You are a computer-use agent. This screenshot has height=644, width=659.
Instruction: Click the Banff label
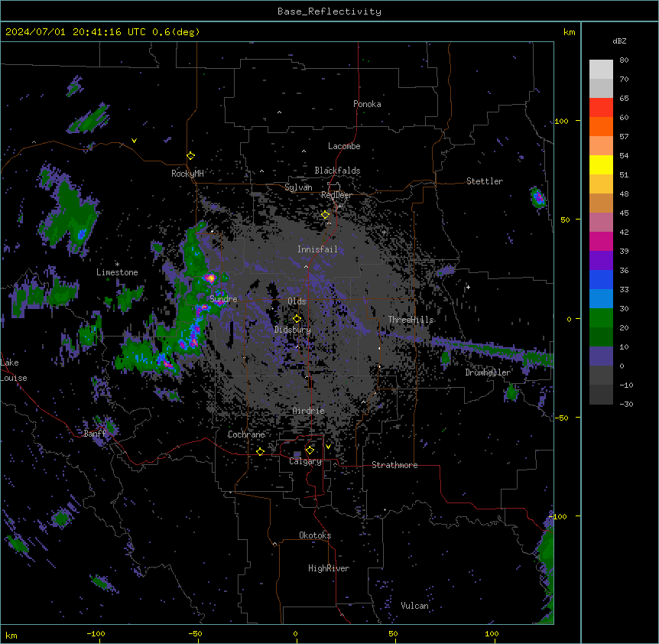[95, 434]
